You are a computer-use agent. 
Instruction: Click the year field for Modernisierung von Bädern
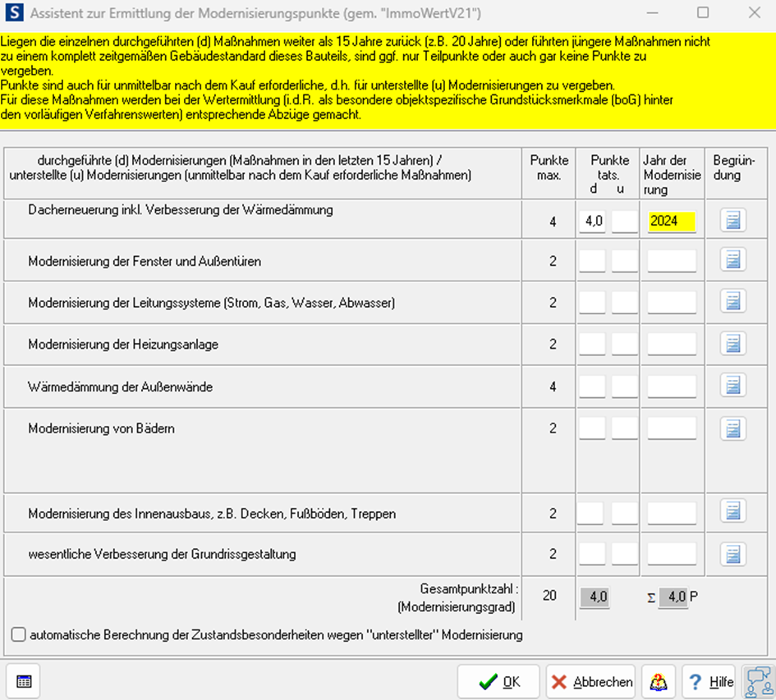(x=672, y=428)
